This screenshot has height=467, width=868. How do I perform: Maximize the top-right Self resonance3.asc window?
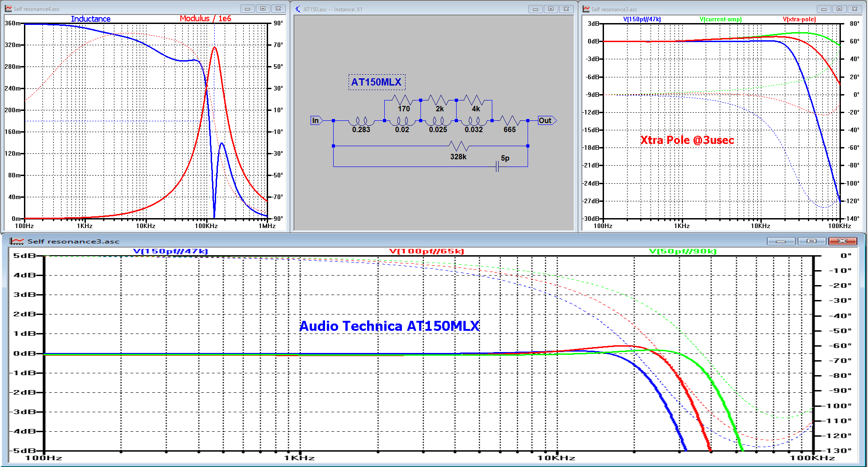[x=839, y=9]
